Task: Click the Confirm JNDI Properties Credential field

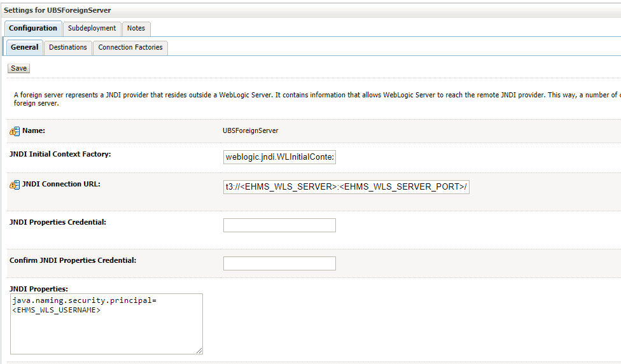Action: coord(279,263)
